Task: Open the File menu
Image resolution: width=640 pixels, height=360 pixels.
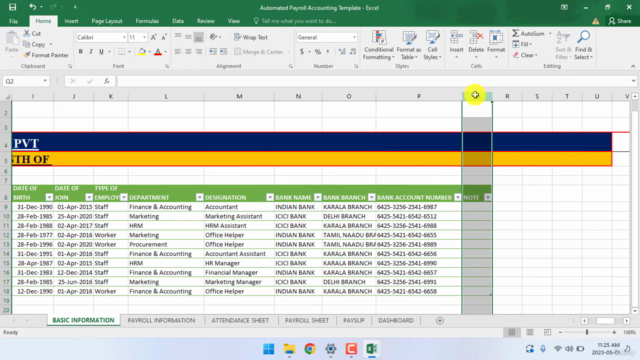Action: coord(13,21)
